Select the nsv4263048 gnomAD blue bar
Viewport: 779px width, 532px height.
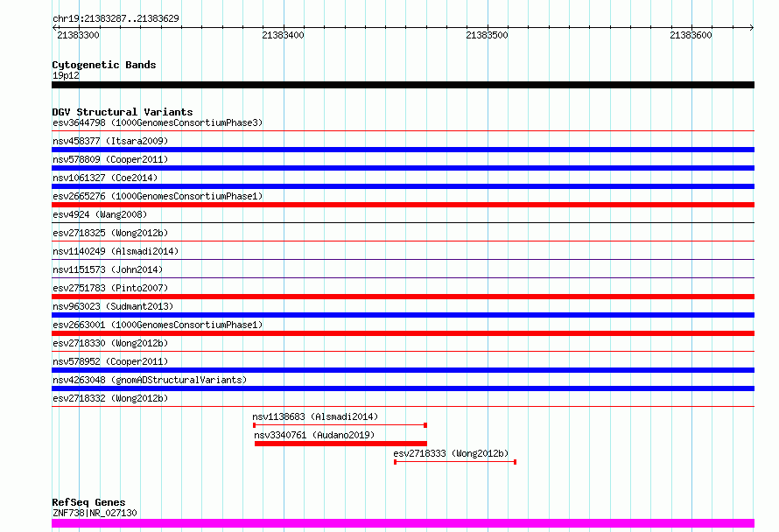tap(403, 388)
